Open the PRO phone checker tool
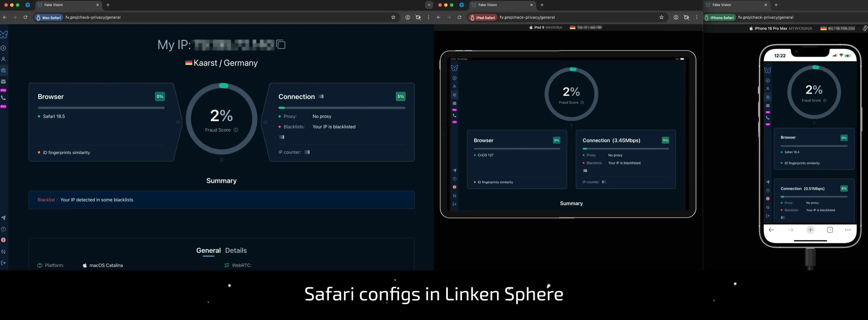Viewport: 868px width, 320px height. [3, 97]
